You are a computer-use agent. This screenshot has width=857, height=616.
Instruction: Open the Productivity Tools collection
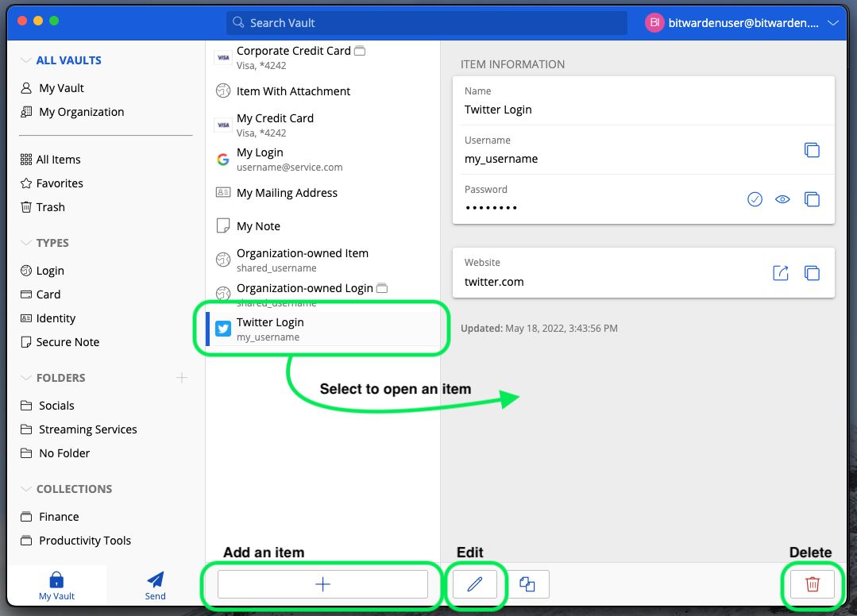point(75,541)
